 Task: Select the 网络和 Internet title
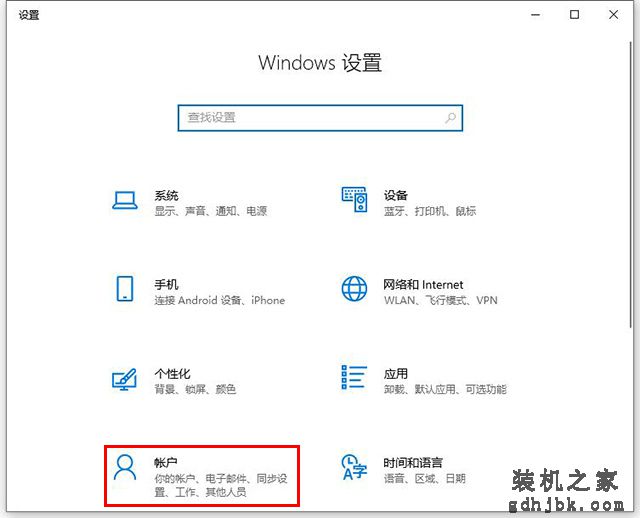(x=423, y=285)
